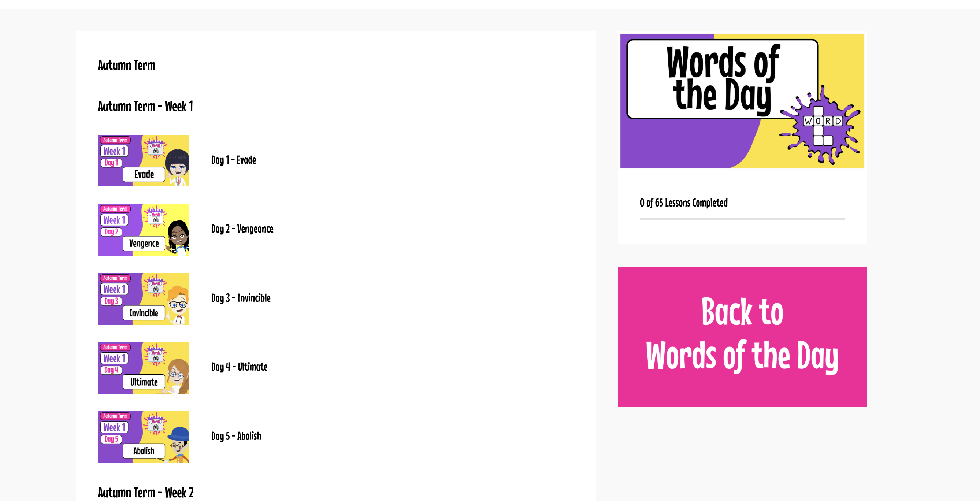
Task: Select the Day 2 - Vengeance lesson link
Action: pos(242,229)
